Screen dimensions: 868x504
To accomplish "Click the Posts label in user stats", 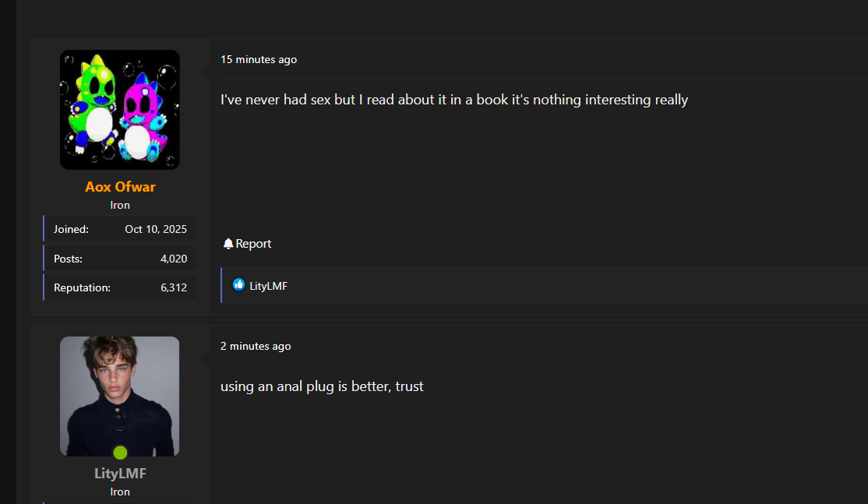I will point(68,259).
